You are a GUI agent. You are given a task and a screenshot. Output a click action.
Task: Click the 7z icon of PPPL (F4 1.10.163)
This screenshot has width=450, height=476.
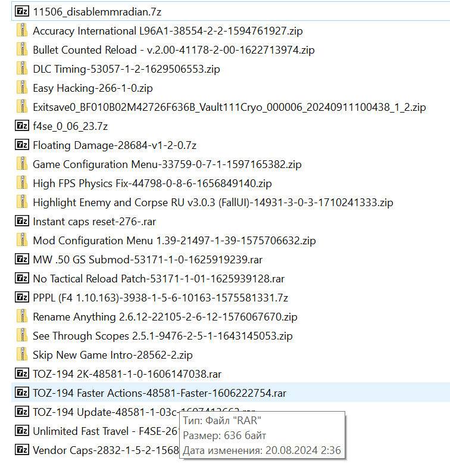pos(22,297)
